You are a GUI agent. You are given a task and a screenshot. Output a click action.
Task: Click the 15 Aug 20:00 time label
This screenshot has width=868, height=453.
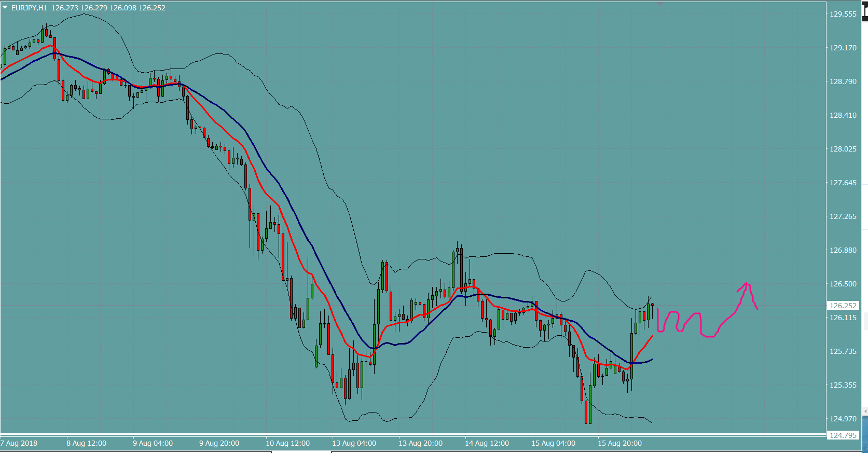tap(619, 443)
